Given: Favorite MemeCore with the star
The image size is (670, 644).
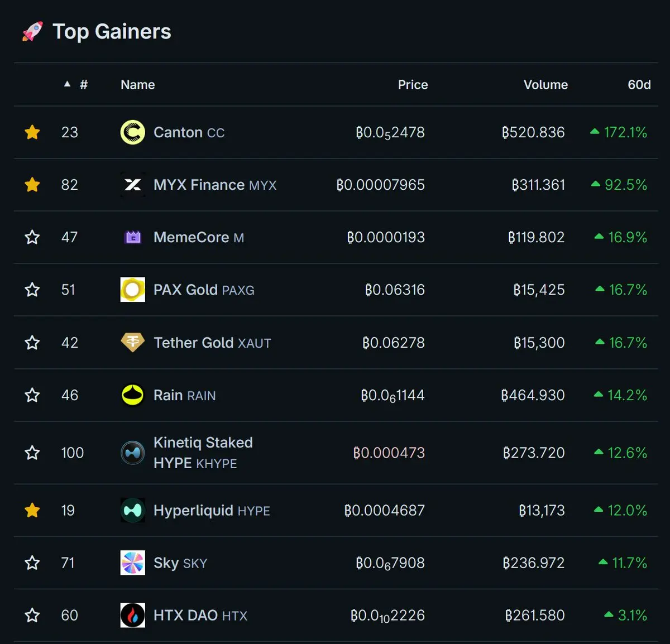Looking at the screenshot, I should (32, 237).
